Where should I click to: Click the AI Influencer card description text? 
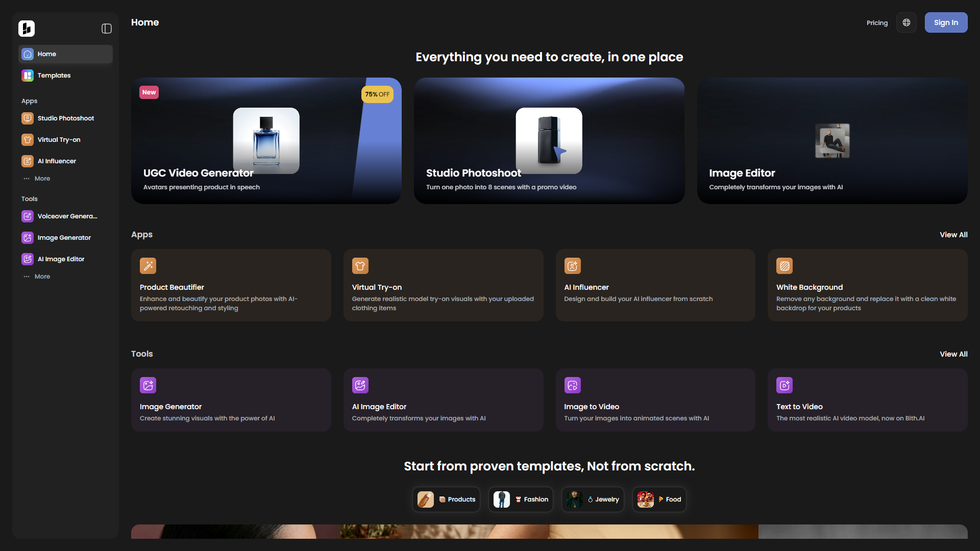tap(639, 299)
